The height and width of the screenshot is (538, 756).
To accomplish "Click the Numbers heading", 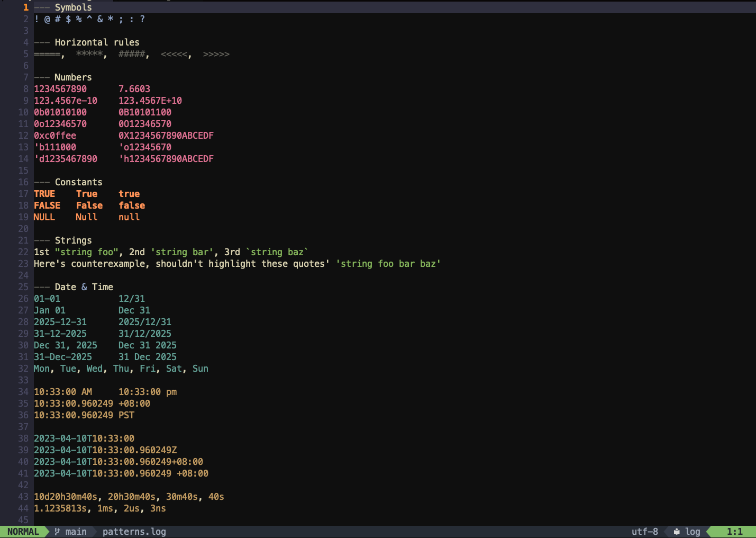I will click(x=74, y=77).
